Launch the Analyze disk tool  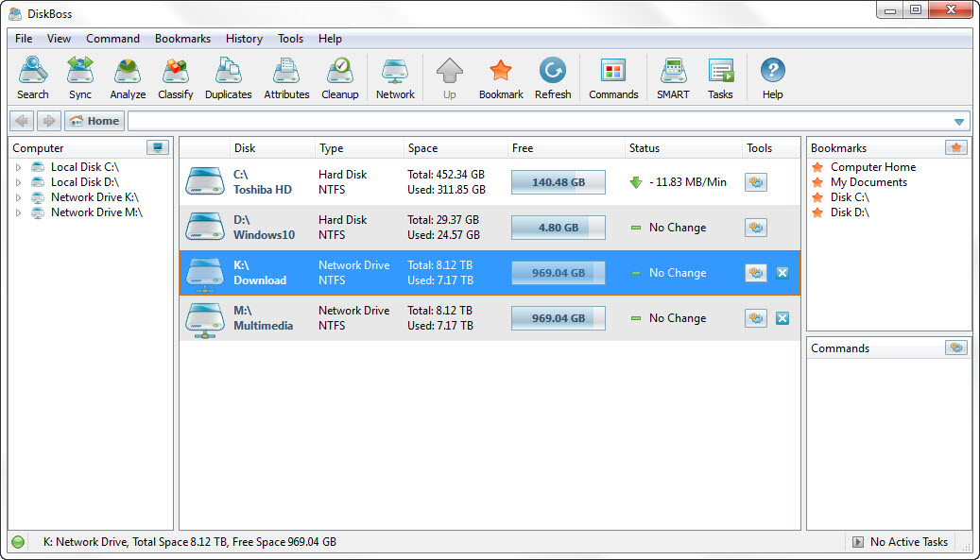128,78
